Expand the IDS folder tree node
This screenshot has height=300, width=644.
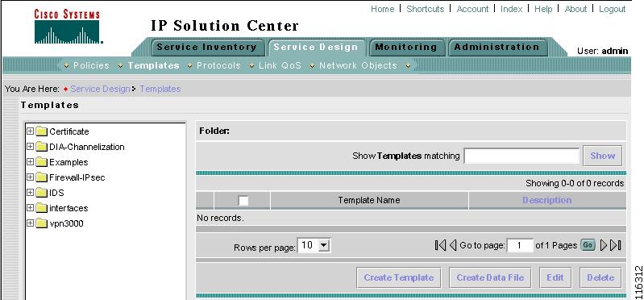(30, 193)
